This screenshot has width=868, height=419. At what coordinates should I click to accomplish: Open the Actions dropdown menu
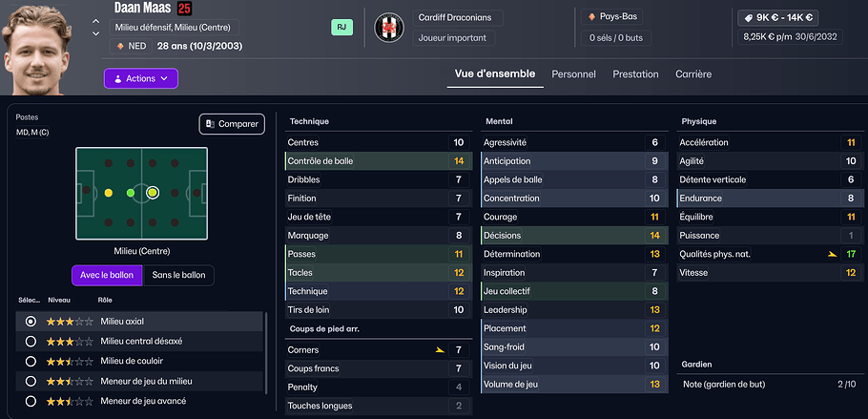pyautogui.click(x=140, y=78)
